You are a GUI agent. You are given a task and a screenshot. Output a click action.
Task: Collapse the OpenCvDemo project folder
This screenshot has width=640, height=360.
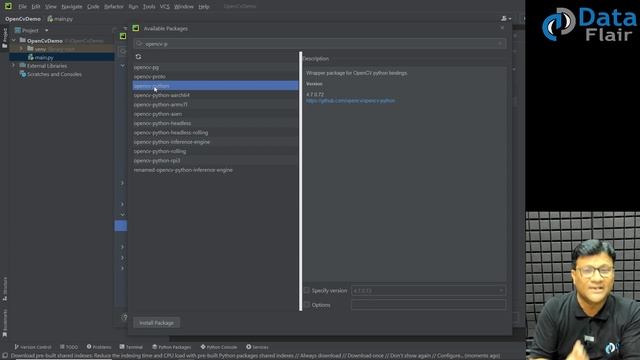[x=14, y=40]
